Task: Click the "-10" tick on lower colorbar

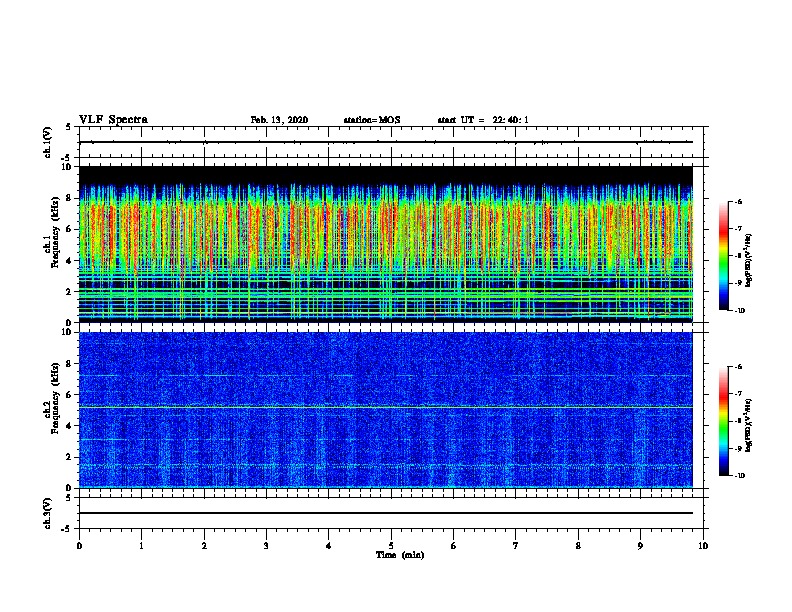Action: [x=740, y=476]
